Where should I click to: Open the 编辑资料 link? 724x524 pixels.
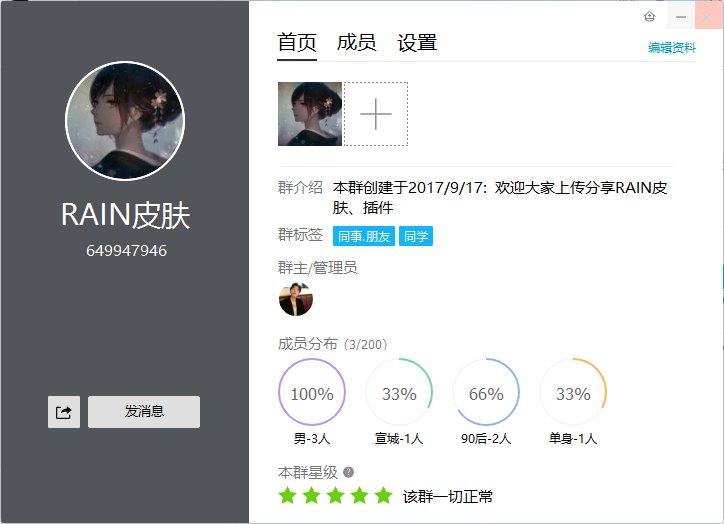click(x=672, y=48)
